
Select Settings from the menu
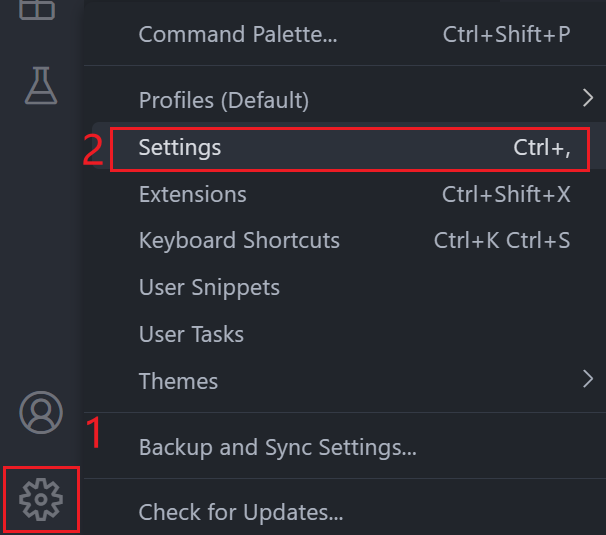[x=180, y=148]
